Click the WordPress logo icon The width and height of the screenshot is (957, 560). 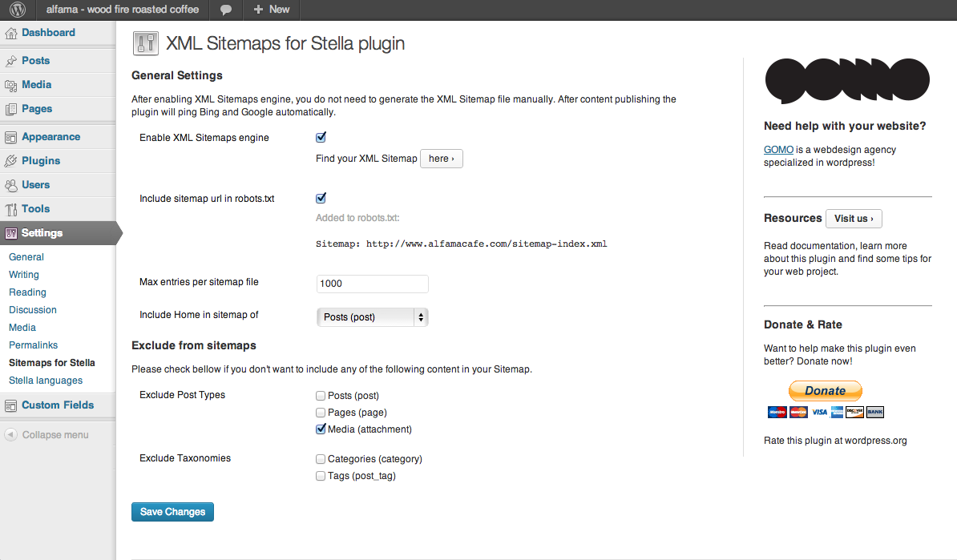click(18, 10)
